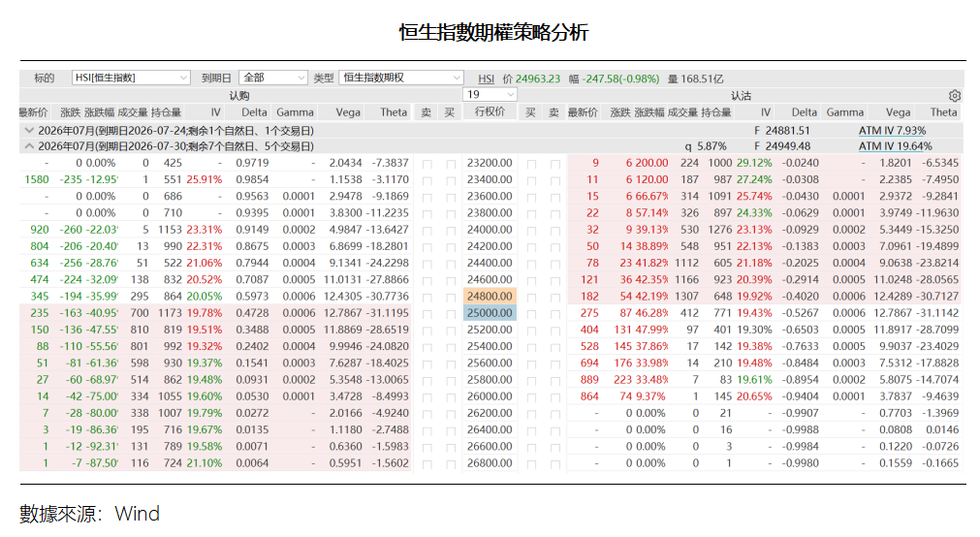Sort by the put-side Theta column header
This screenshot has width=980, height=537.
coord(943,112)
